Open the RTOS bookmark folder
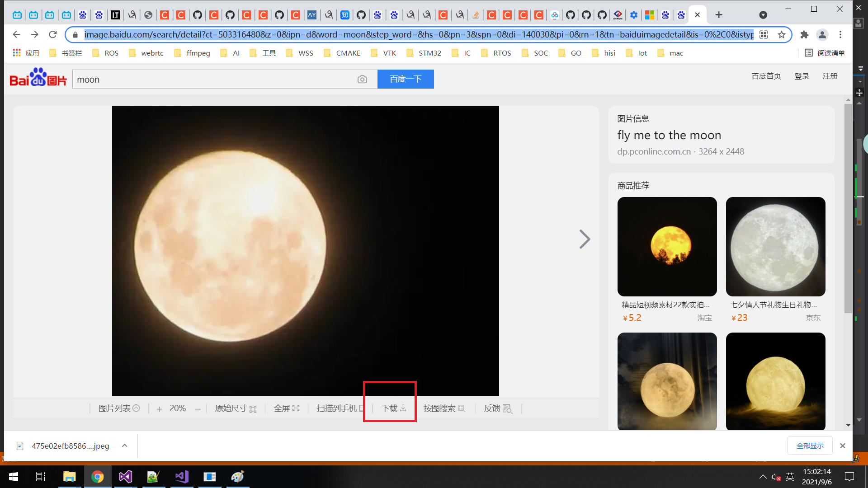Viewport: 868px width, 488px height. pos(496,53)
